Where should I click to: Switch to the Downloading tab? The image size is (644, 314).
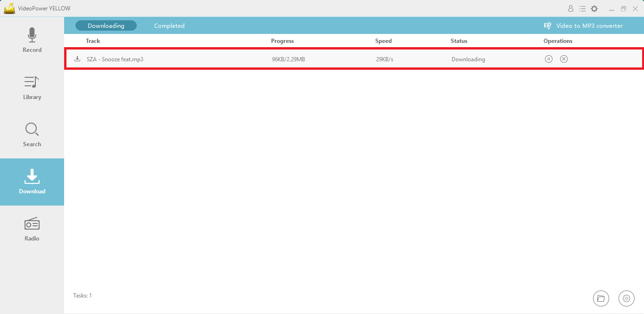point(106,25)
